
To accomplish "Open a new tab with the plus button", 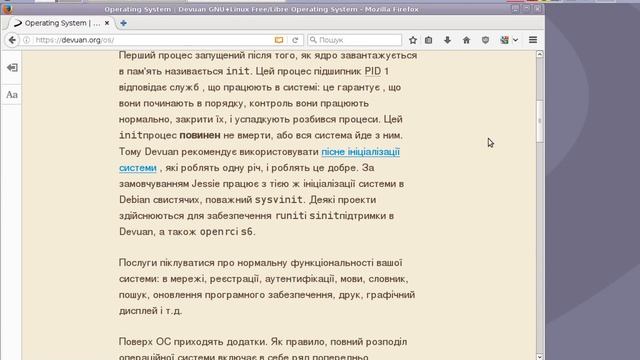I will click(123, 23).
